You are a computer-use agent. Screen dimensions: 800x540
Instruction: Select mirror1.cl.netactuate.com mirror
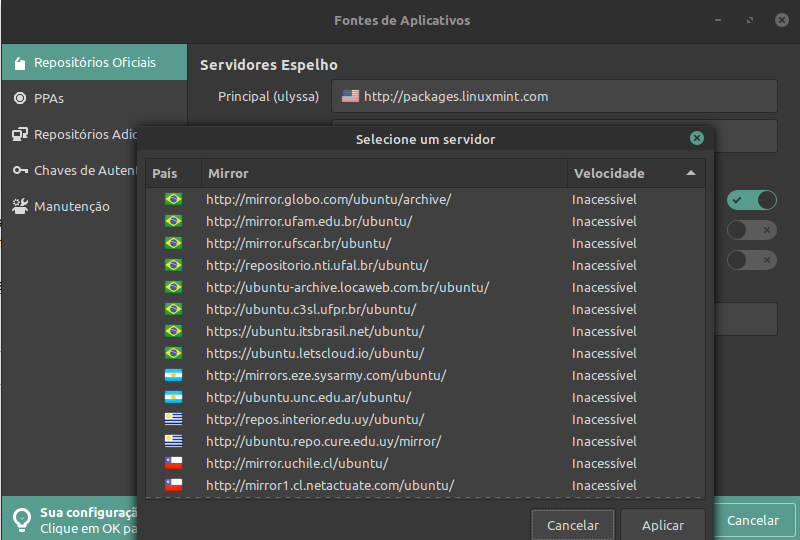(x=426, y=485)
